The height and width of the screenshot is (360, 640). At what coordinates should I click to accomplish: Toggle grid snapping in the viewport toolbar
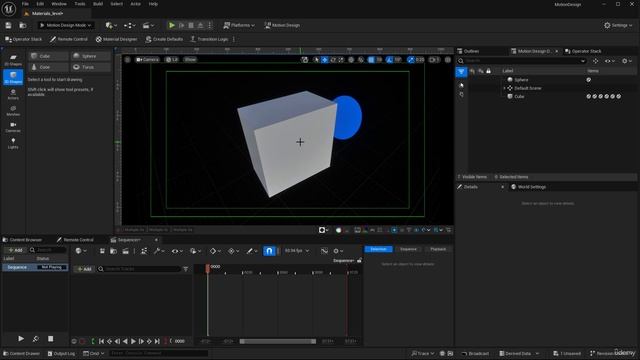coord(371,60)
